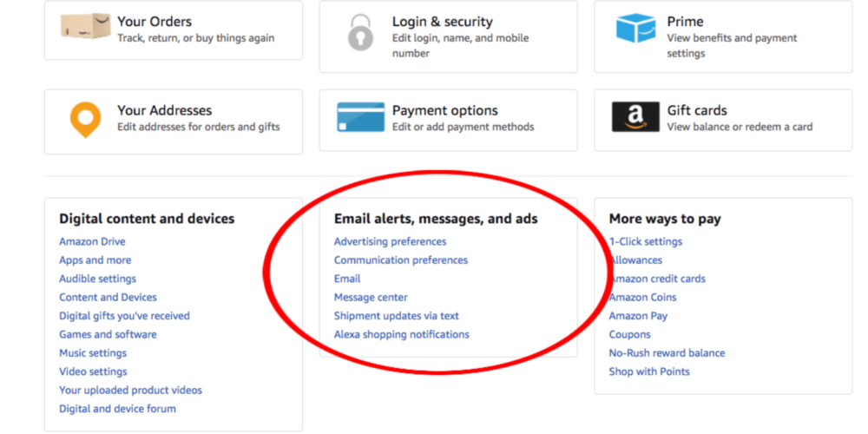Screen dimensions: 868x434
Task: Open the Gift cards card title
Action: [697, 110]
